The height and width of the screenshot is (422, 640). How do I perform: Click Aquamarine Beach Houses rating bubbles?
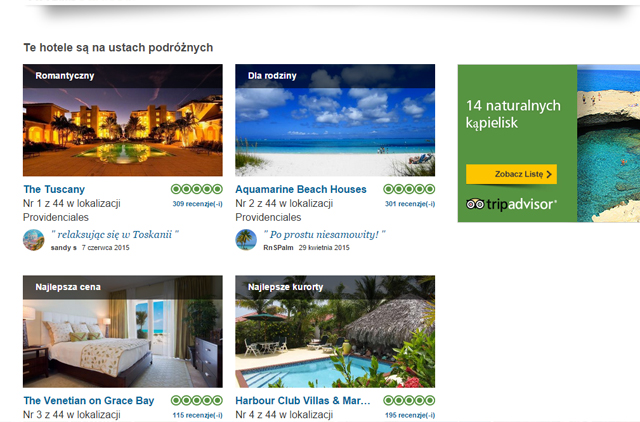[409, 189]
